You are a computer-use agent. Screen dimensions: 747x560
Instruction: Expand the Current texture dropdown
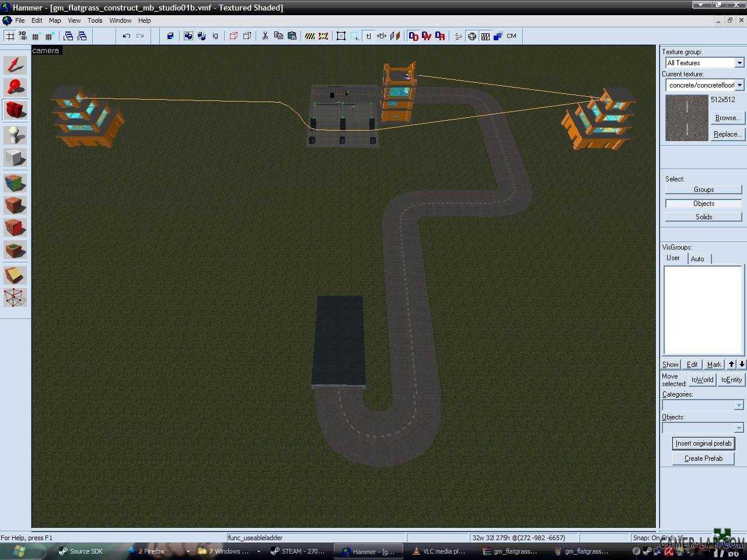point(739,85)
